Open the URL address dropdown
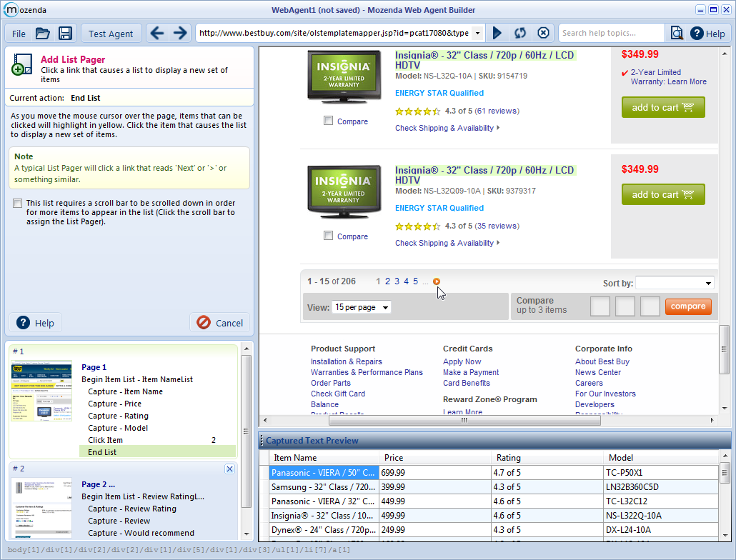 (477, 34)
